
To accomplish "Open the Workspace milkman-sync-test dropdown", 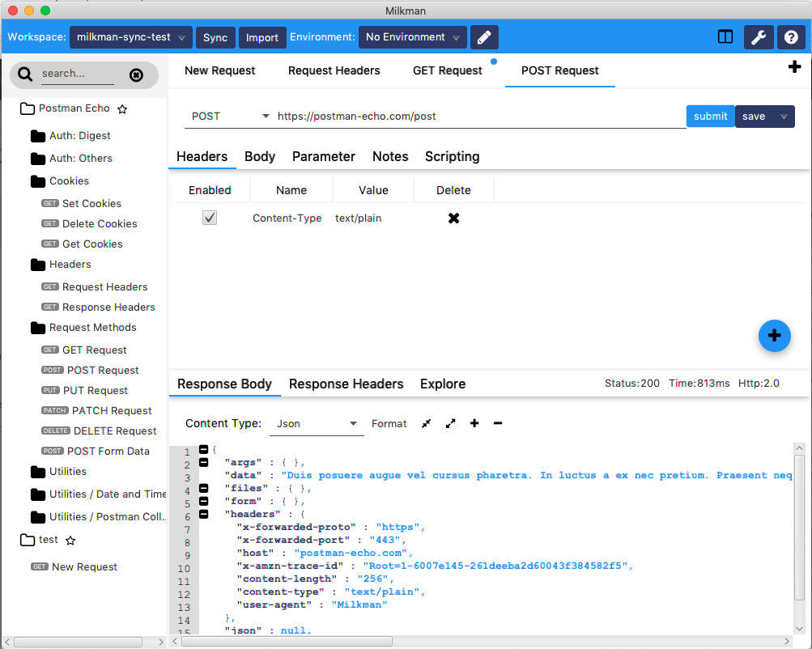I will point(131,37).
